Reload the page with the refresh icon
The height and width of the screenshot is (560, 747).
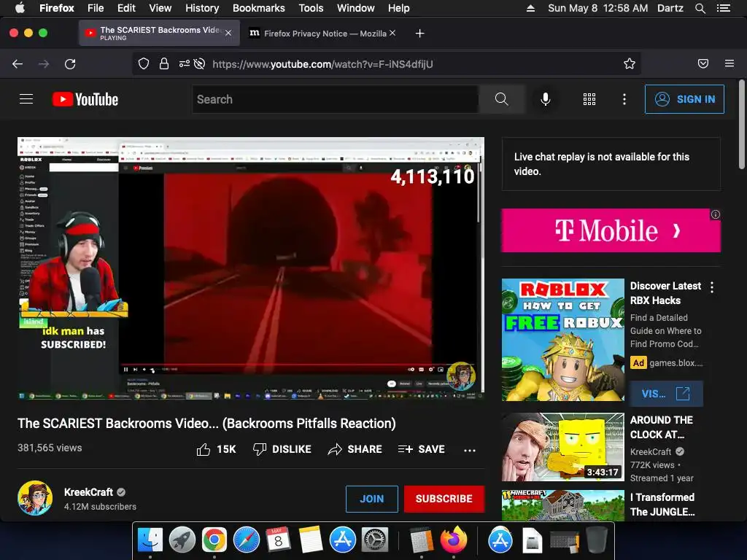click(x=70, y=64)
